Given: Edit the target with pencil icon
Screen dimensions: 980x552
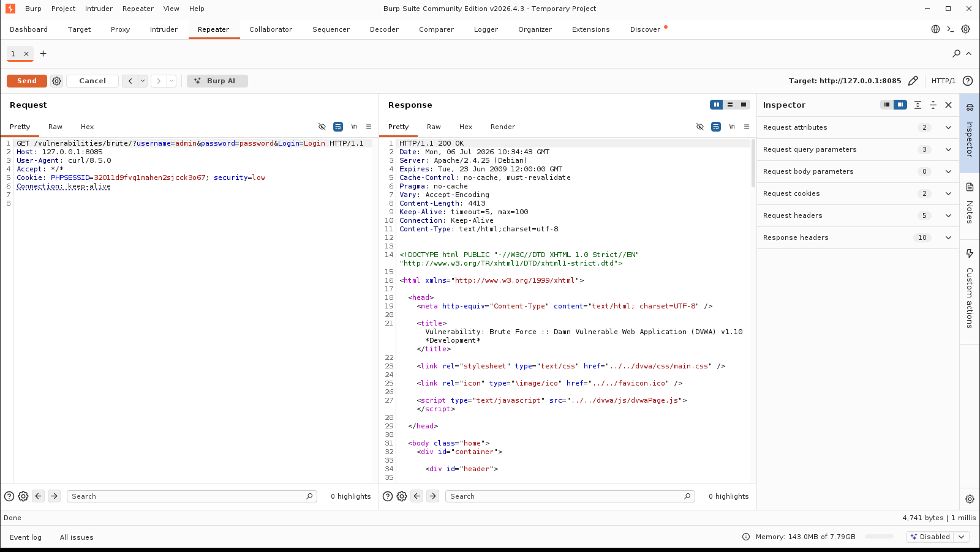Looking at the screenshot, I should 913,81.
